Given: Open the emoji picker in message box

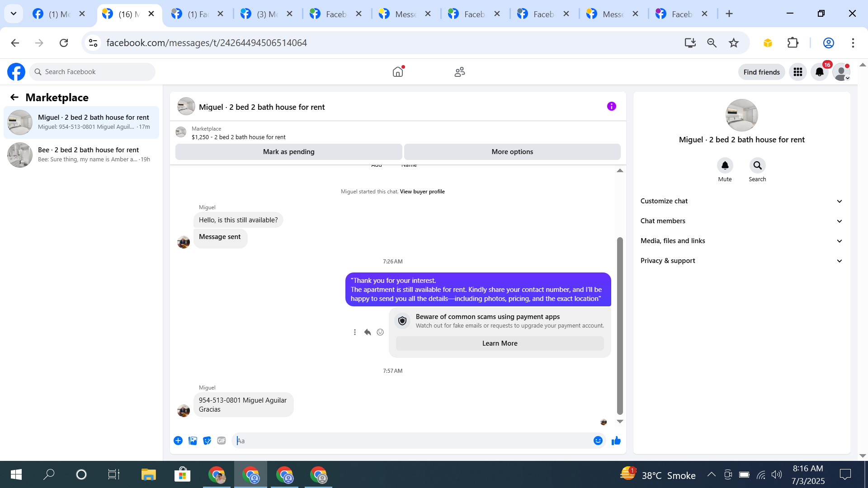Looking at the screenshot, I should click(598, 441).
